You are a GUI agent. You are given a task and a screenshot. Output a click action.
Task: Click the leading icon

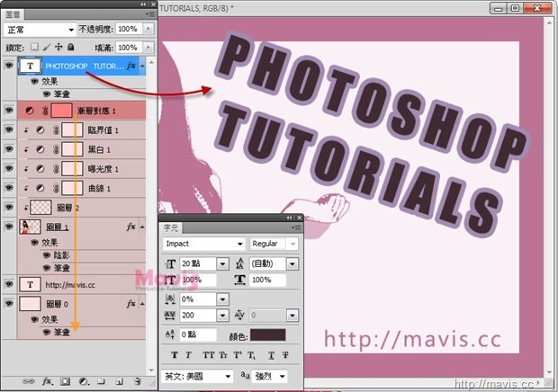[240, 263]
